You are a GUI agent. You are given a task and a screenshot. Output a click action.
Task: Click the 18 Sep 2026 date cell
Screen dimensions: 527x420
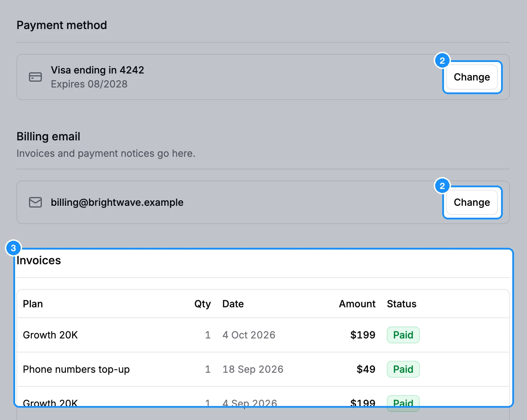click(x=253, y=369)
